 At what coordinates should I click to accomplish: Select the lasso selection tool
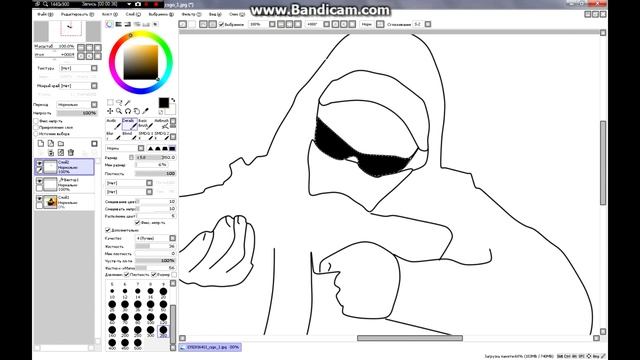(119, 102)
